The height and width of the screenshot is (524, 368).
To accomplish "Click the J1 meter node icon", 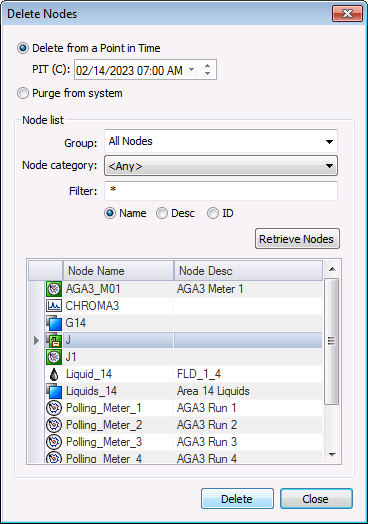I will click(54, 357).
